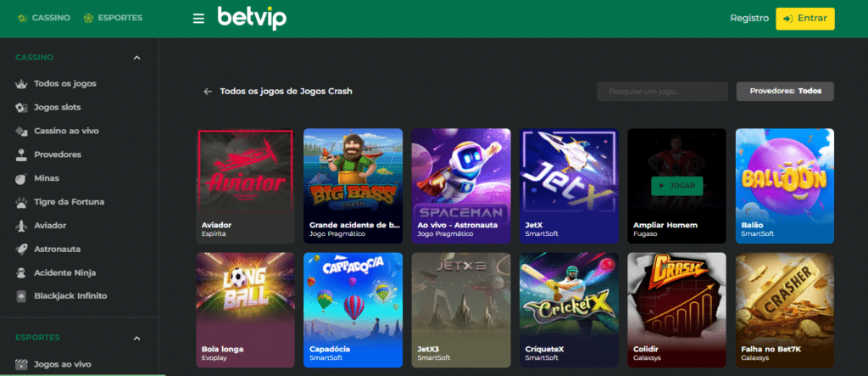
Task: Click the Esportes ball icon in top bar
Action: click(88, 18)
